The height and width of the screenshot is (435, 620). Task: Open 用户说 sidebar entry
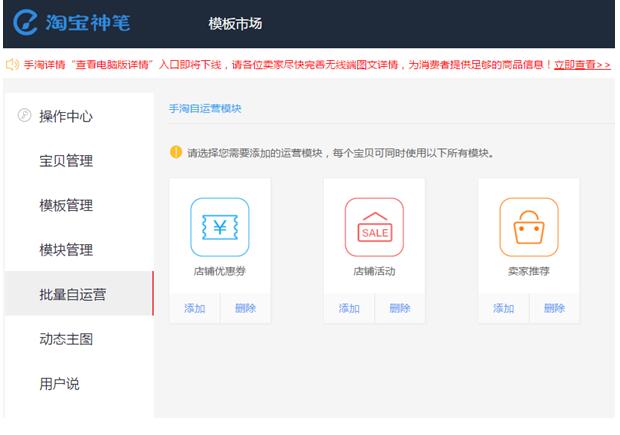coord(59,383)
